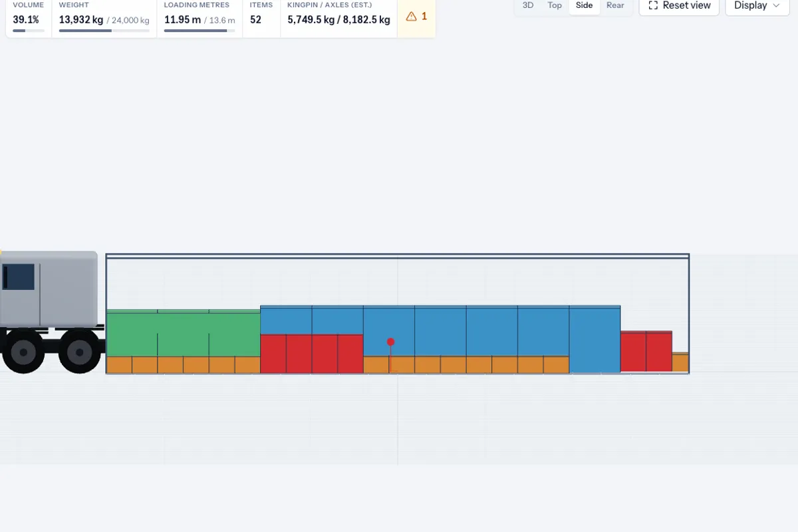Image resolution: width=798 pixels, height=532 pixels.
Task: Click the Reset view button
Action: 679,5
